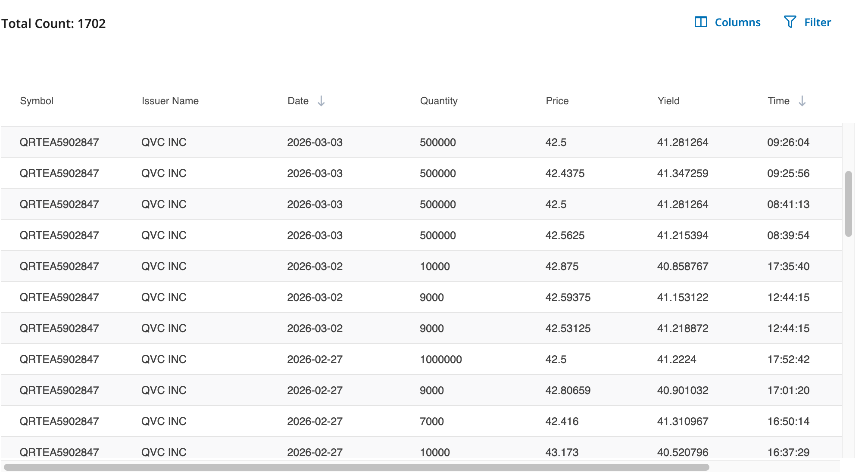Image resolution: width=868 pixels, height=472 pixels.
Task: Click price 42.4375
Action: [565, 173]
